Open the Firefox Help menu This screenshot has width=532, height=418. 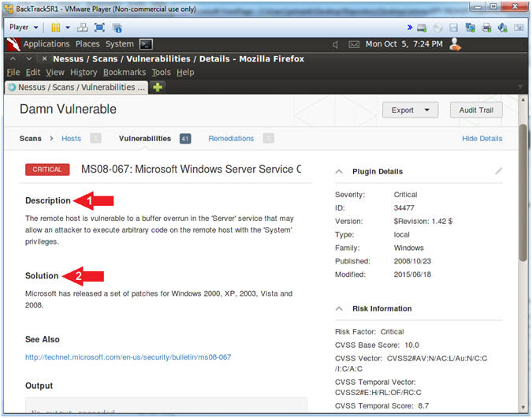pyautogui.click(x=185, y=73)
